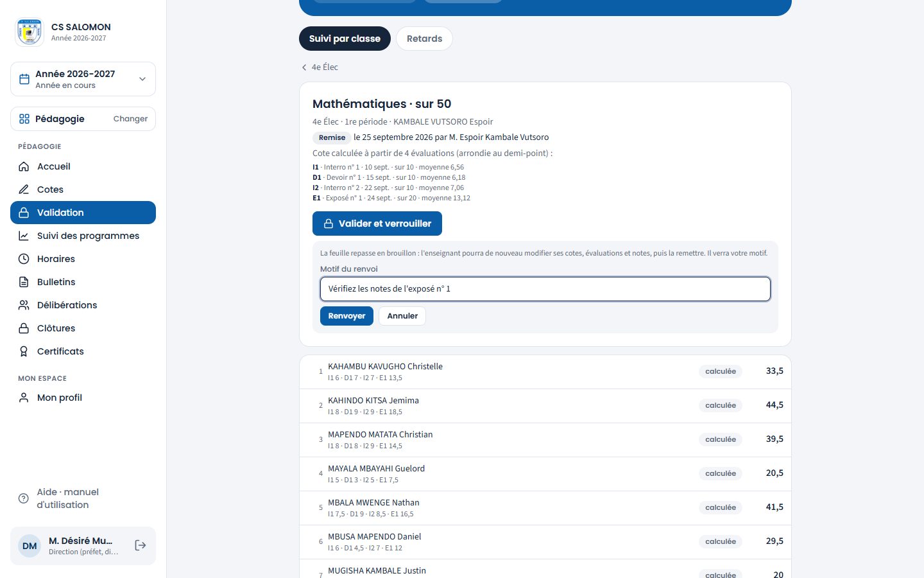This screenshot has height=578, width=924.
Task: Click the Remise status badge
Action: [332, 137]
